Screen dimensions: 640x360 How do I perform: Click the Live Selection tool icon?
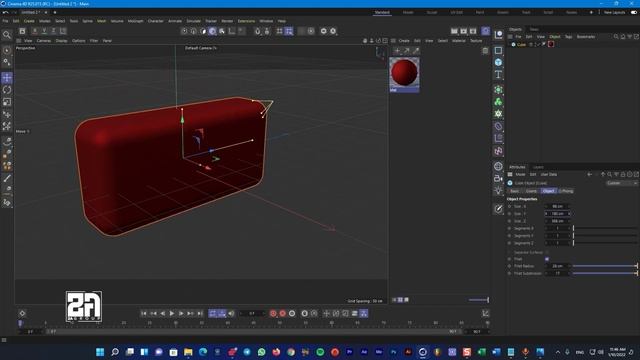pos(7,50)
